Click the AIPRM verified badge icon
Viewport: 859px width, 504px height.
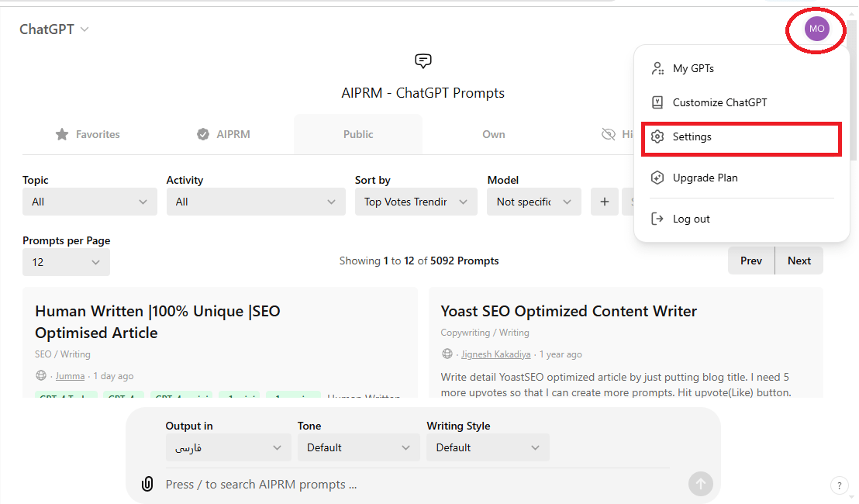(x=203, y=134)
